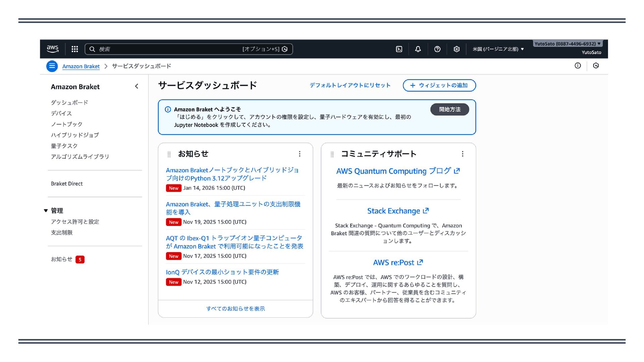Launch CloudShell from the top bar
Screen dimensions: 644x362
pyautogui.click(x=399, y=49)
